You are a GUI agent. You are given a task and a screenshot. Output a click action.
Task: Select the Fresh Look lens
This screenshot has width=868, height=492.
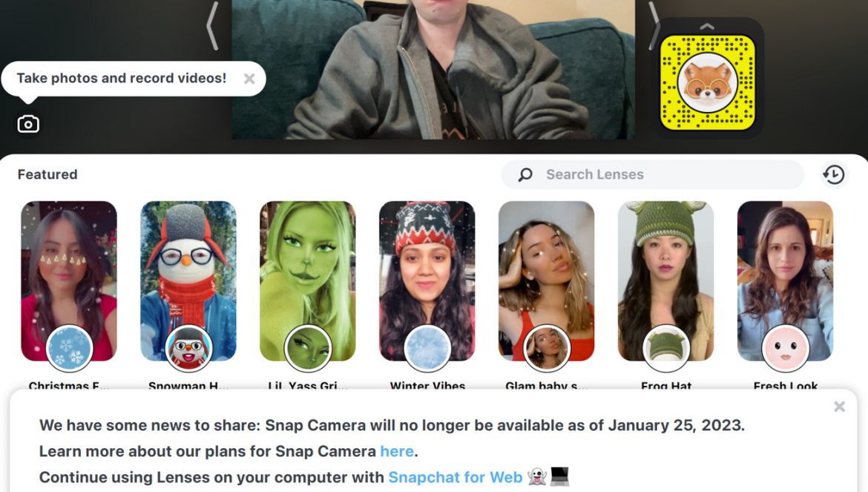point(785,281)
